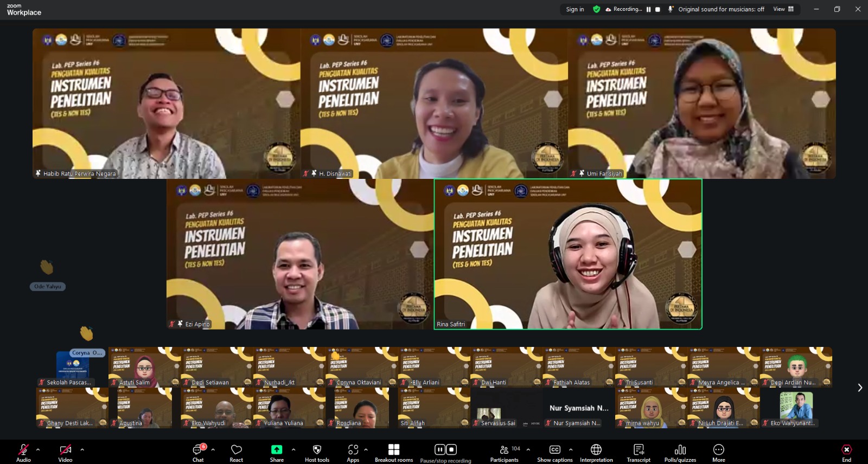The image size is (868, 464).
Task: Go to next page of participant thumbnails
Action: 859,388
